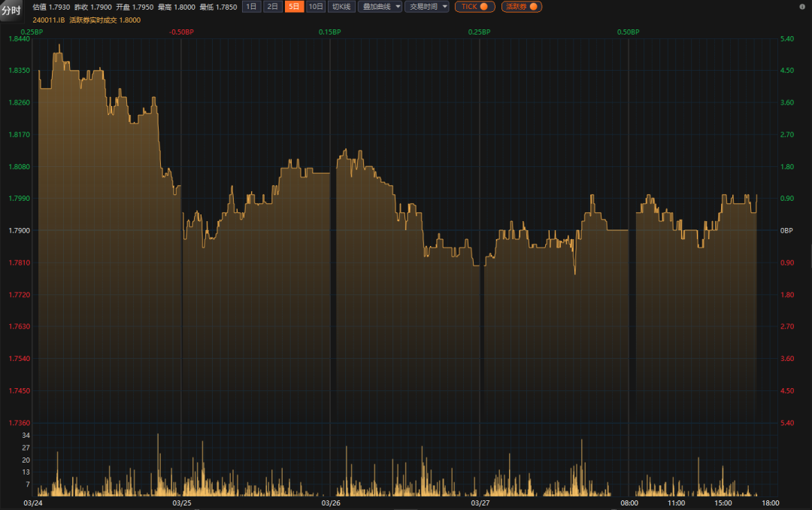The height and width of the screenshot is (510, 812).
Task: Click the 03/26 date marker on the time axis
Action: pos(331,502)
